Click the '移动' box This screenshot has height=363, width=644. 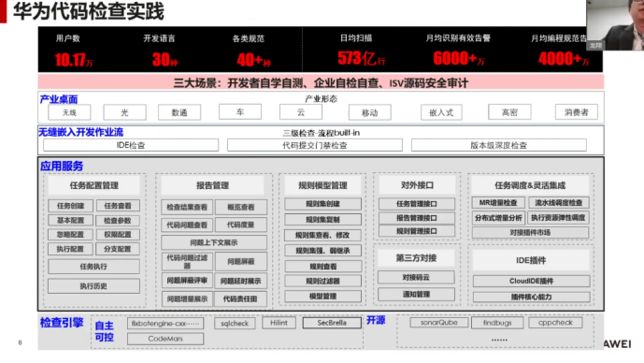pyautogui.click(x=369, y=112)
